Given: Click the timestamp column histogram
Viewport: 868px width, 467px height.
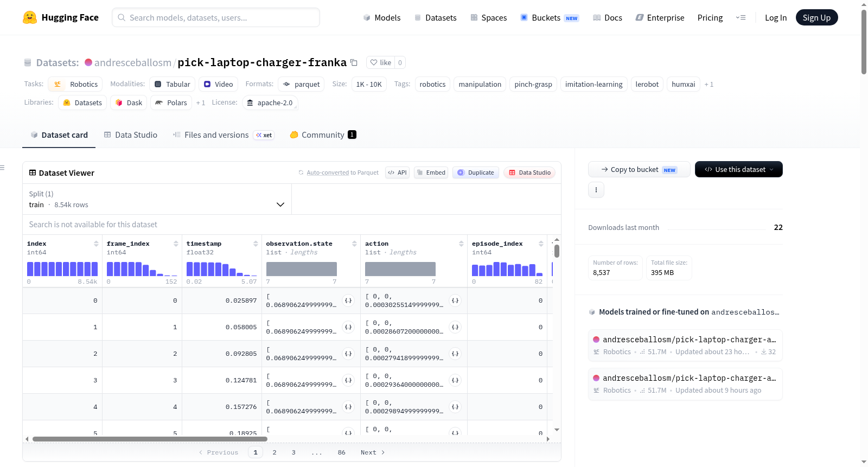Looking at the screenshot, I should point(222,269).
